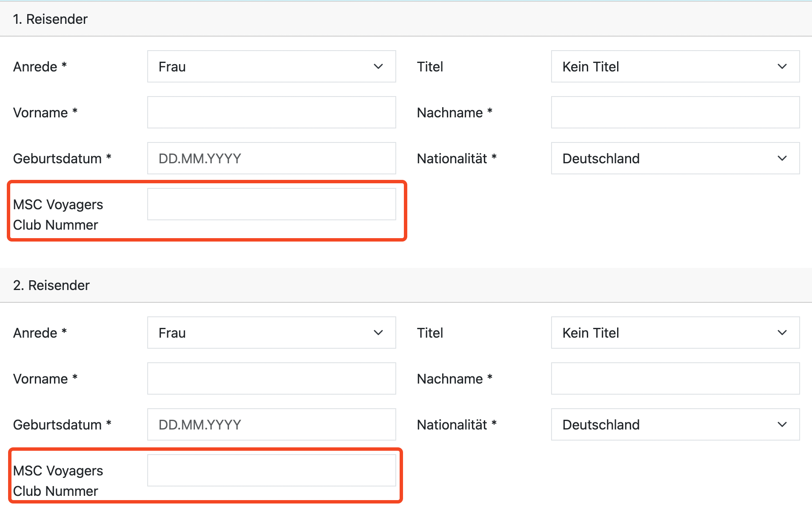Select Geburtsdatum field of 2. Reisender

pos(272,425)
